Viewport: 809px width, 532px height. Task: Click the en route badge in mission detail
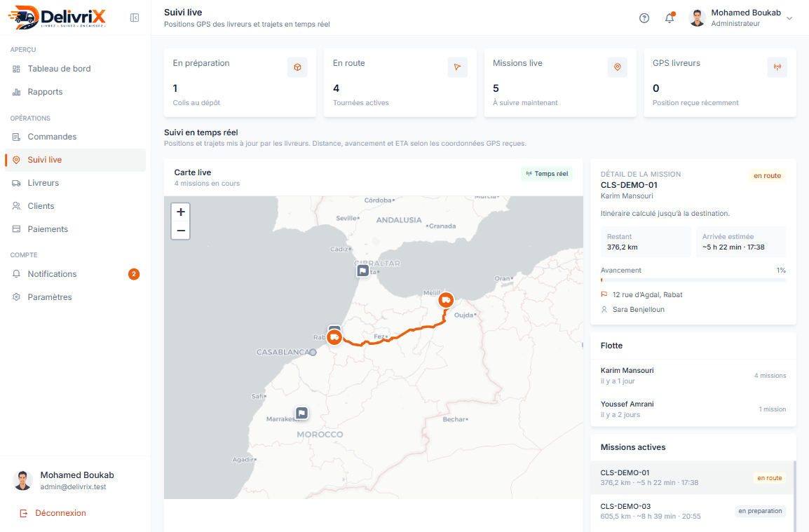click(x=767, y=175)
